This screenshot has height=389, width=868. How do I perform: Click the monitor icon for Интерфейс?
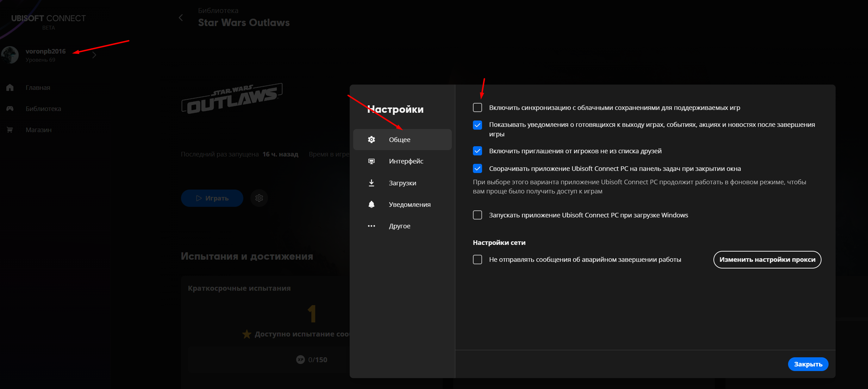371,161
